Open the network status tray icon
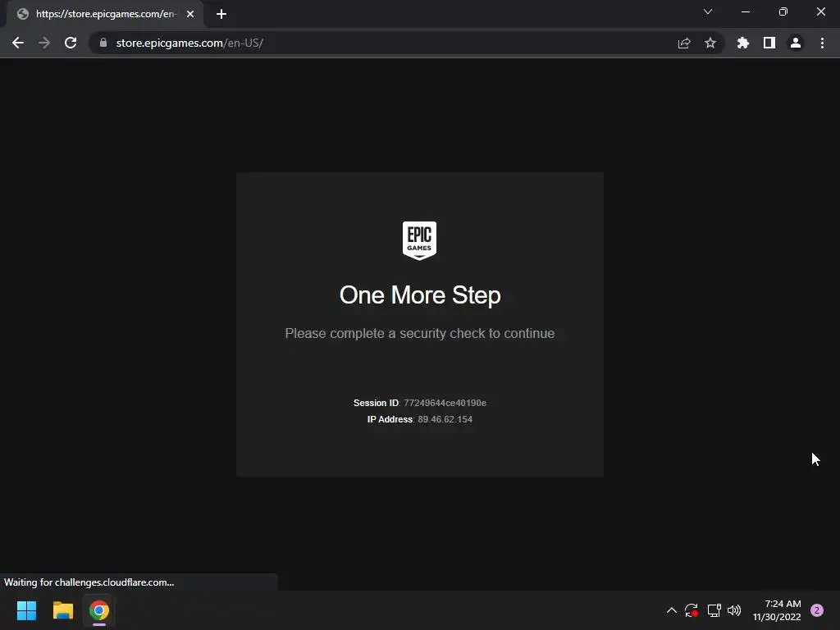Viewport: 840px width, 630px height. [714, 610]
